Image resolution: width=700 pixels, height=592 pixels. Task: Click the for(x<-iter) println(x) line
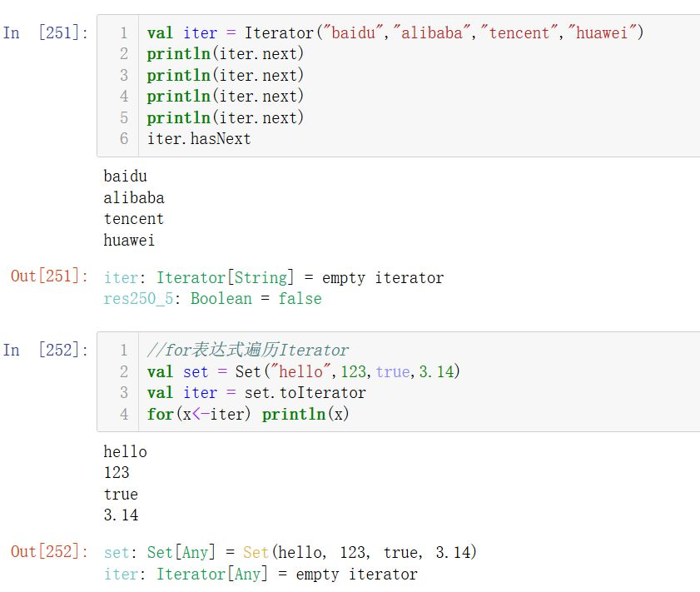coord(248,414)
